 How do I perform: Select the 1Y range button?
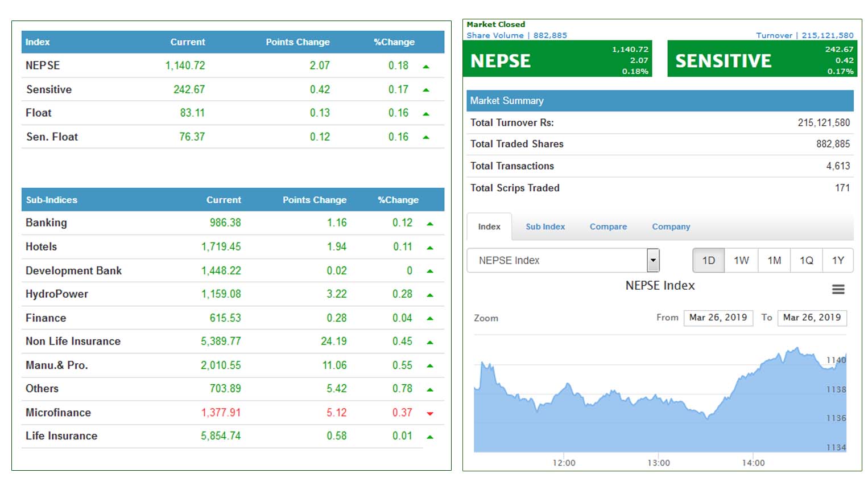pyautogui.click(x=838, y=260)
